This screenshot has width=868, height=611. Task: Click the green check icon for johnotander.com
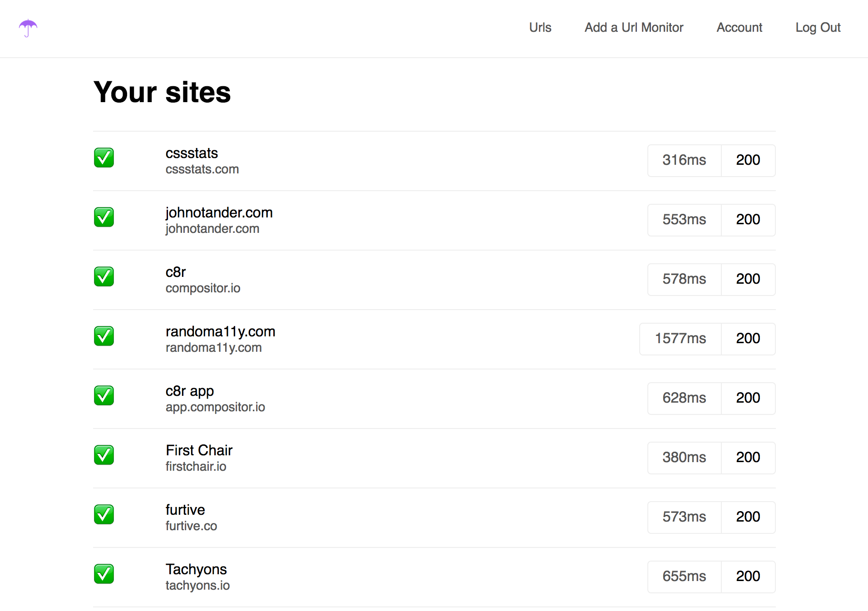[104, 217]
